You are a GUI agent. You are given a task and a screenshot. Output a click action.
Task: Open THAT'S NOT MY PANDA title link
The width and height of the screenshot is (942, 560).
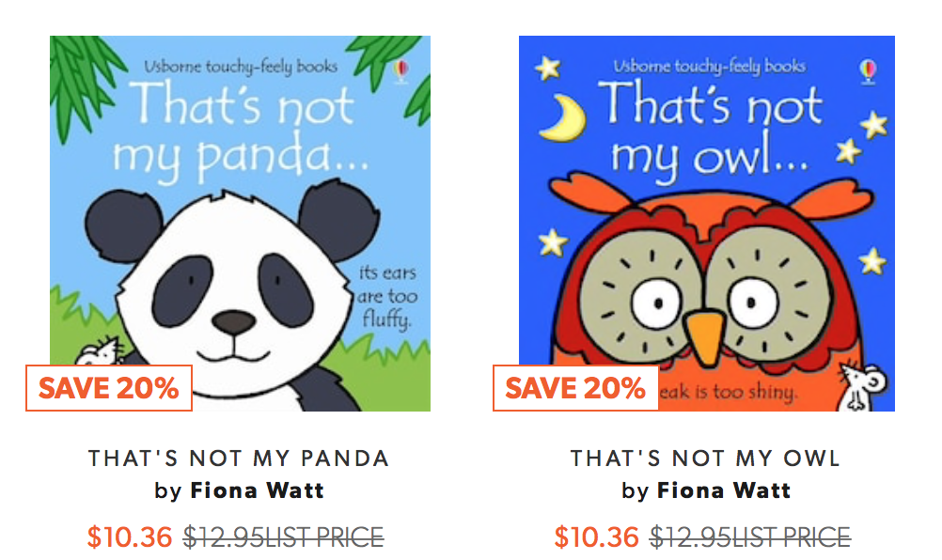pos(239,459)
